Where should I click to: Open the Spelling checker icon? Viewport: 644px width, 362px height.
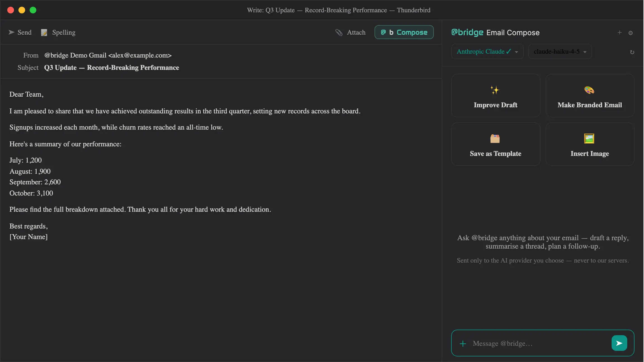pos(44,33)
